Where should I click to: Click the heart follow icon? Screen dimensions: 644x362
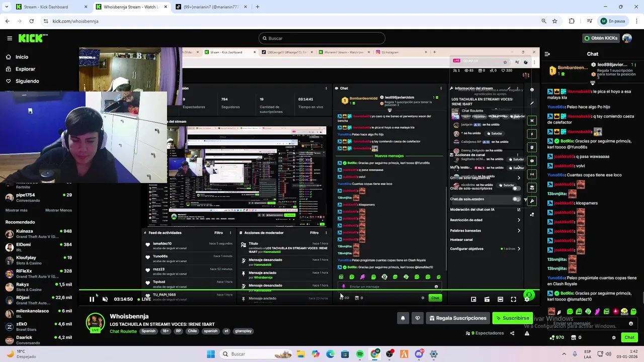pos(417,318)
